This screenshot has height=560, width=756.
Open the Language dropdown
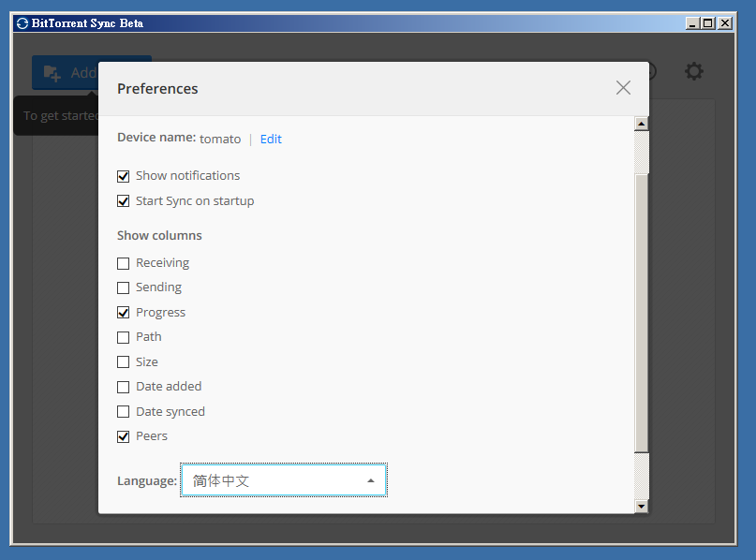(x=284, y=480)
